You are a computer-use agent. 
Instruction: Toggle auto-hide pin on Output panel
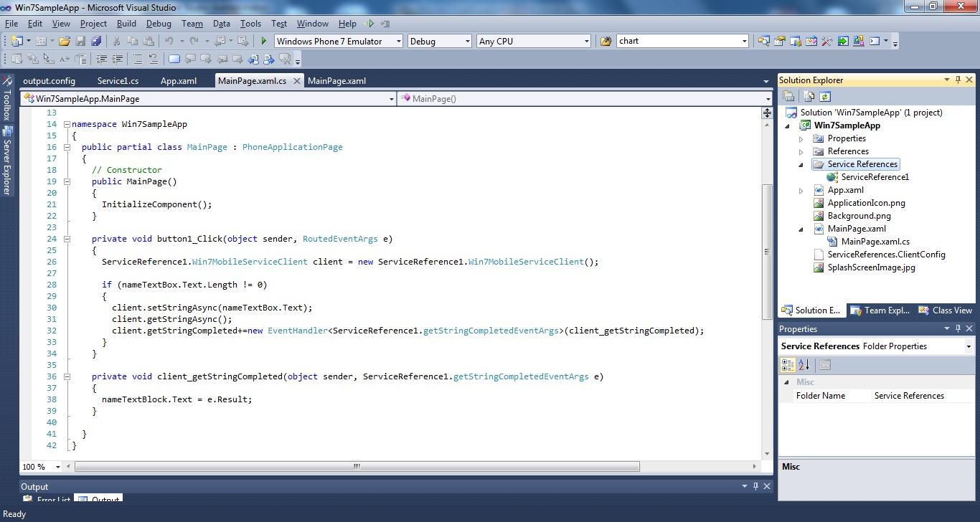[x=755, y=486]
